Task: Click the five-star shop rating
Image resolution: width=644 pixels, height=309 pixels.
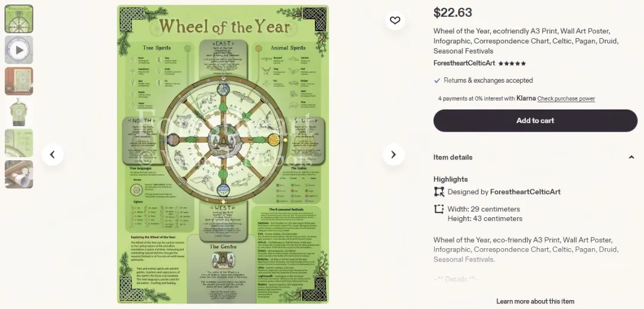Action: pos(512,63)
